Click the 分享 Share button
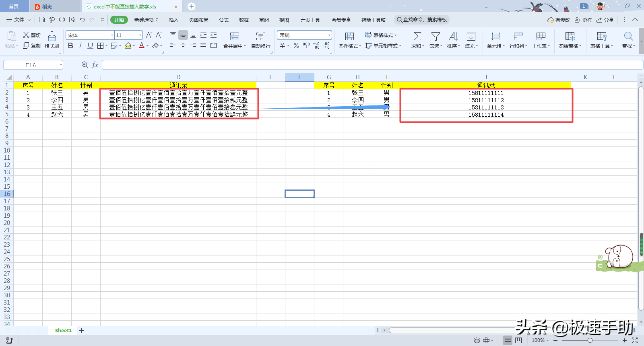The image size is (644, 346). 605,20
